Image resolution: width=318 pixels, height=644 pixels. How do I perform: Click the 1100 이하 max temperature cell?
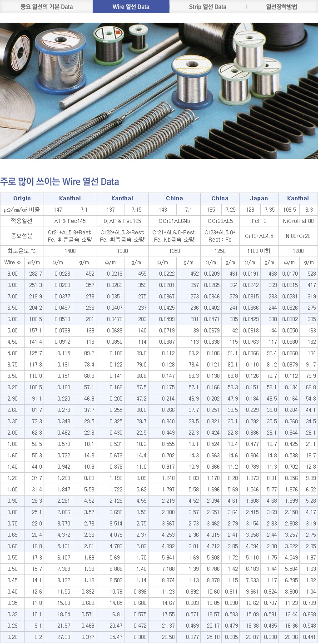click(259, 251)
